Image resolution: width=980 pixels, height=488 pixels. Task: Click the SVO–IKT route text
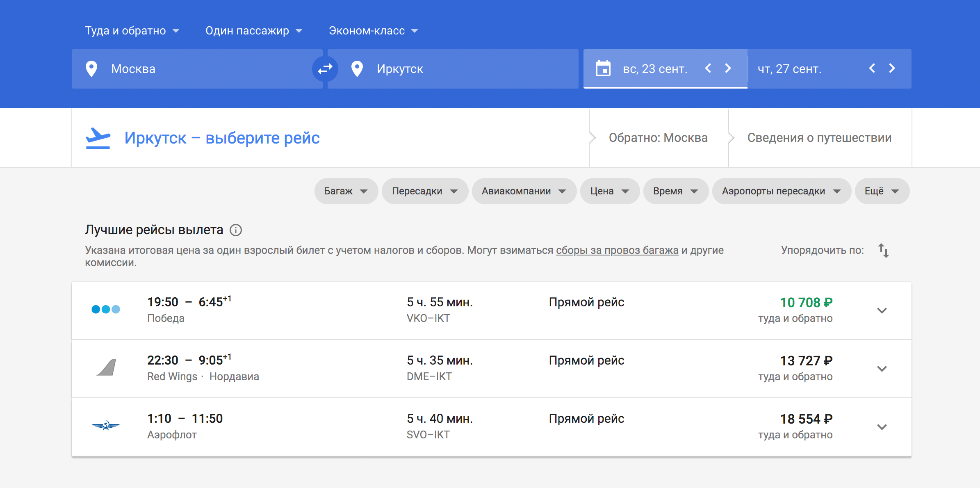point(428,435)
